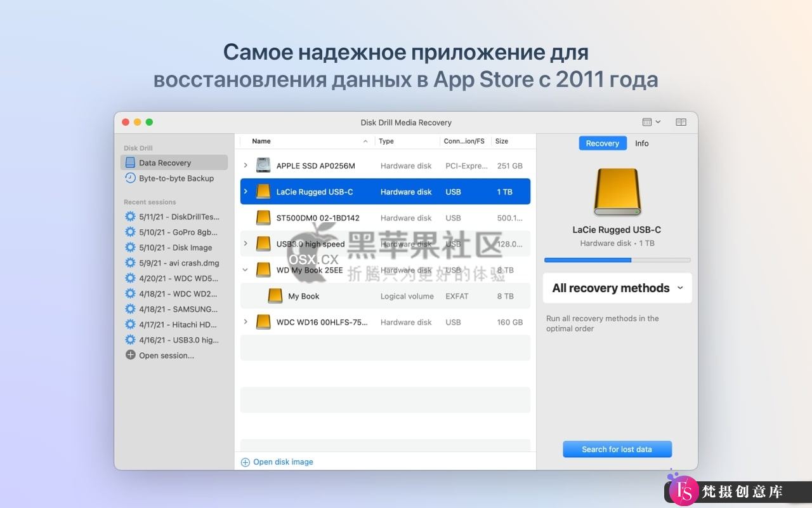Click the LaCie Rugged USB-C drive icon in list
812x508 pixels.
(x=263, y=191)
